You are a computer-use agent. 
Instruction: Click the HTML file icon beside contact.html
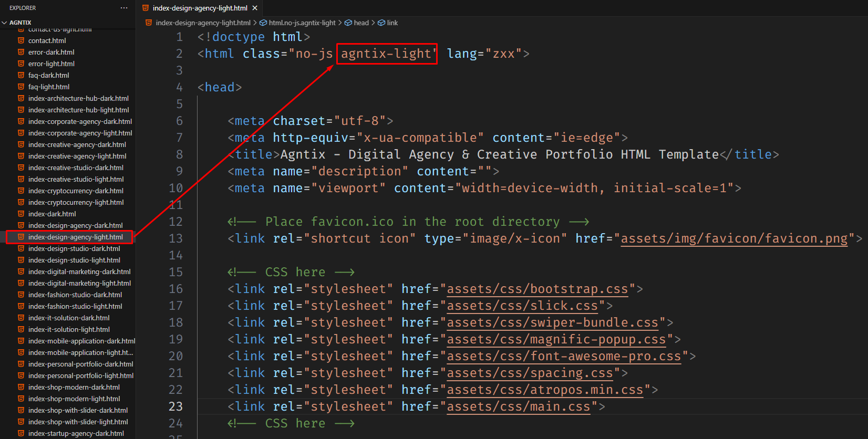click(x=21, y=40)
